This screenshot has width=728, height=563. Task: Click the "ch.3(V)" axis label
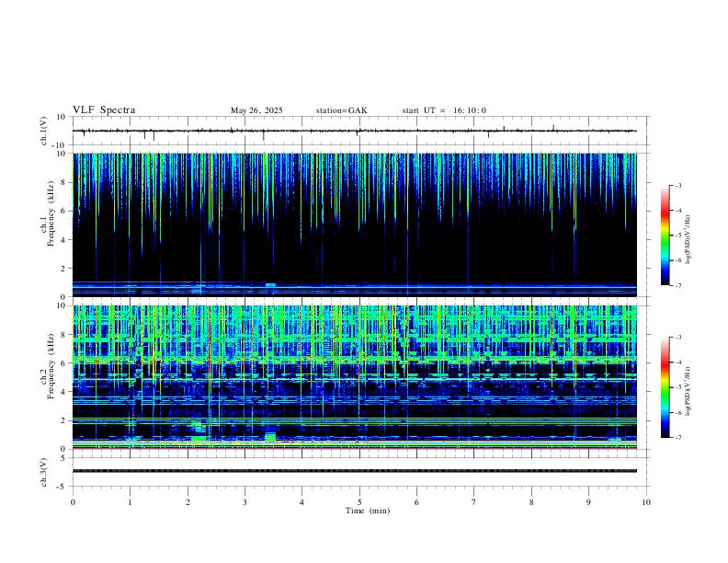[x=44, y=473]
